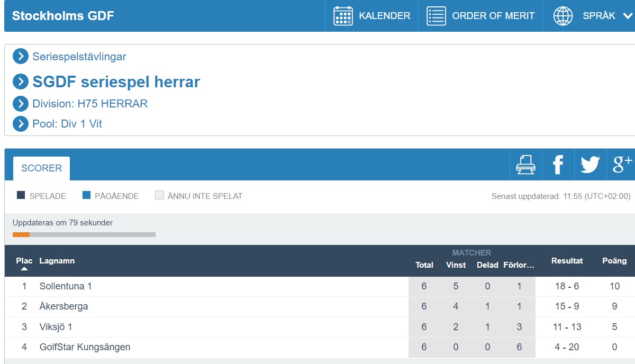
Task: Expand the Division: H75 HERRAR chevron
Action: tap(21, 104)
